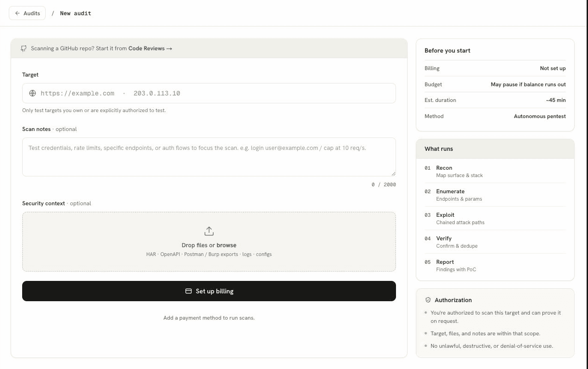The height and width of the screenshot is (369, 588).
Task: Click the 01 Recon step
Action: click(495, 171)
